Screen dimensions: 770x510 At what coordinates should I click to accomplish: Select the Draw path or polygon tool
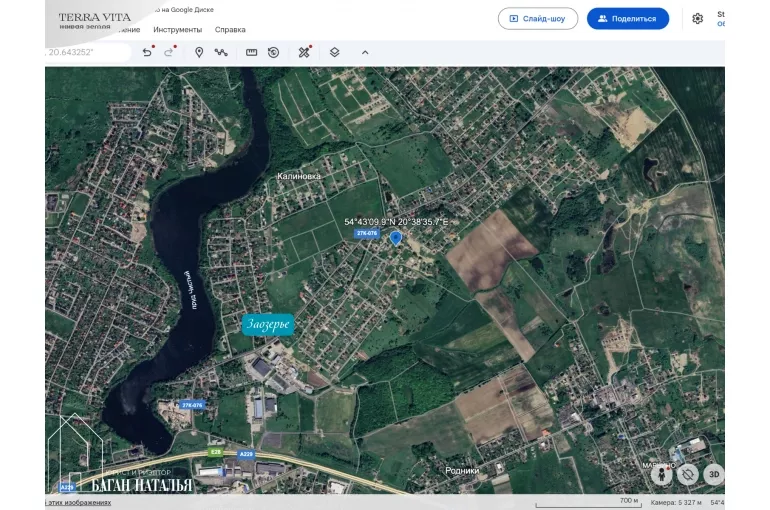pyautogui.click(x=221, y=52)
